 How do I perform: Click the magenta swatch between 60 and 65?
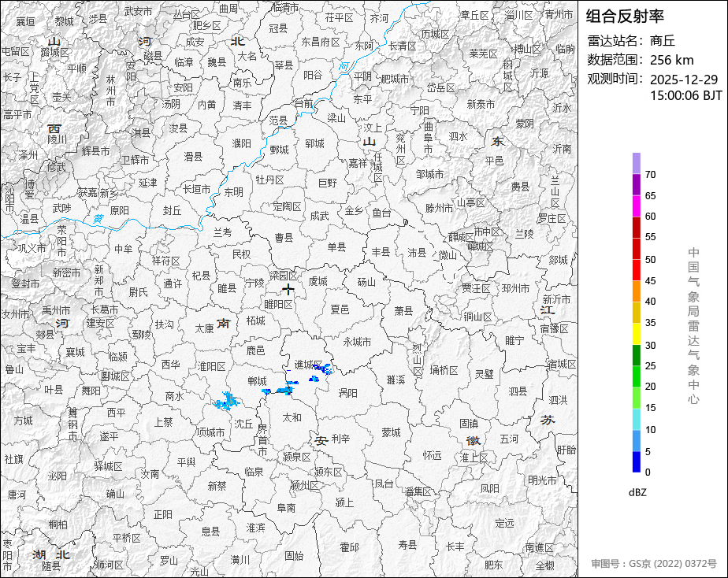(637, 206)
